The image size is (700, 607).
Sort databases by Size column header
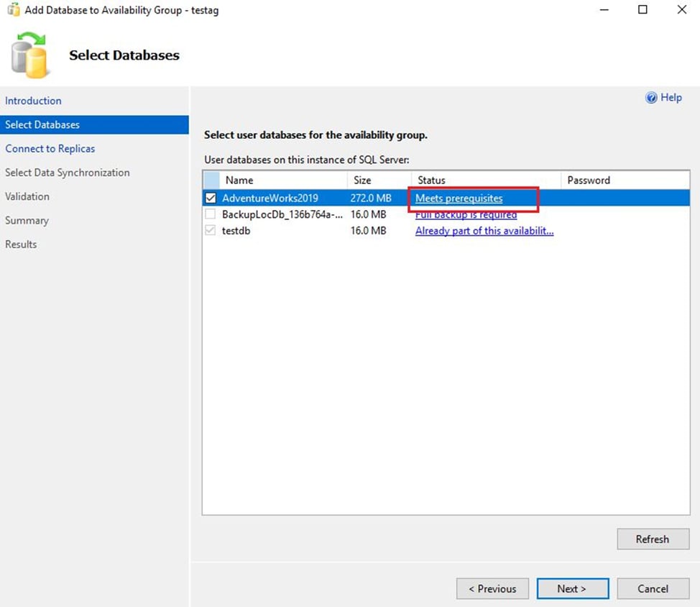[362, 180]
